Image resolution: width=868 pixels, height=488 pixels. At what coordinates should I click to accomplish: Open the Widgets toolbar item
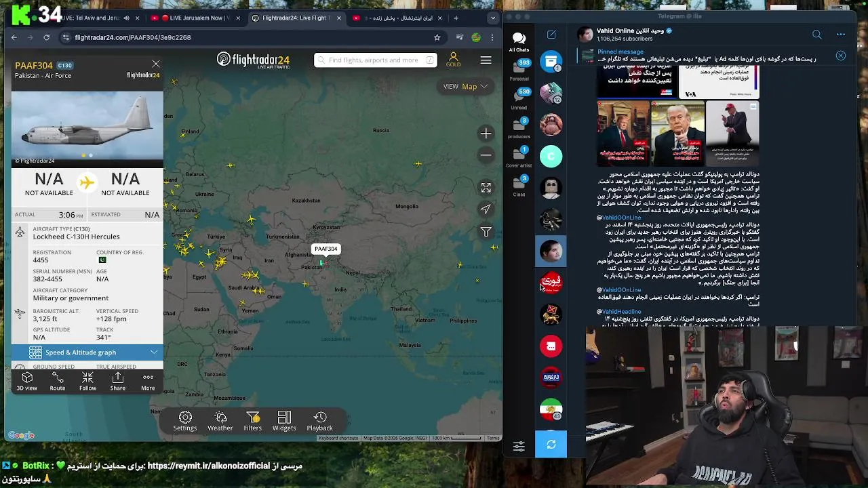click(284, 421)
